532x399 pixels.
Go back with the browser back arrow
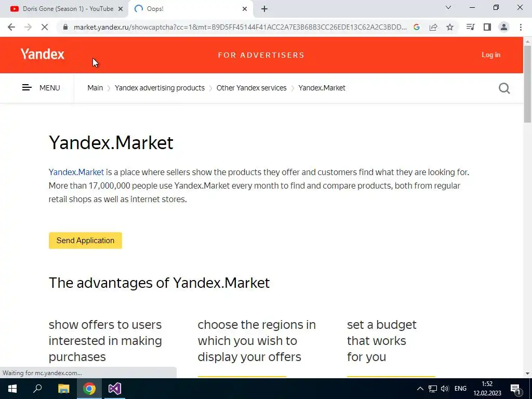click(11, 27)
